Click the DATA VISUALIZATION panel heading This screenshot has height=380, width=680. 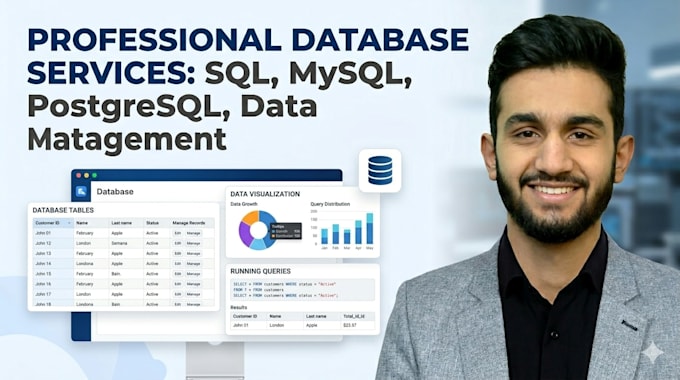pyautogui.click(x=265, y=194)
